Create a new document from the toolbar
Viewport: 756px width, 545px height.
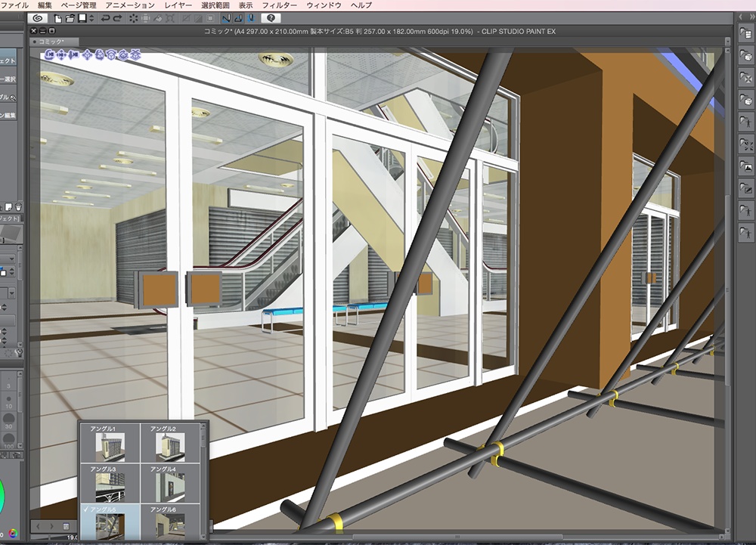pyautogui.click(x=58, y=18)
